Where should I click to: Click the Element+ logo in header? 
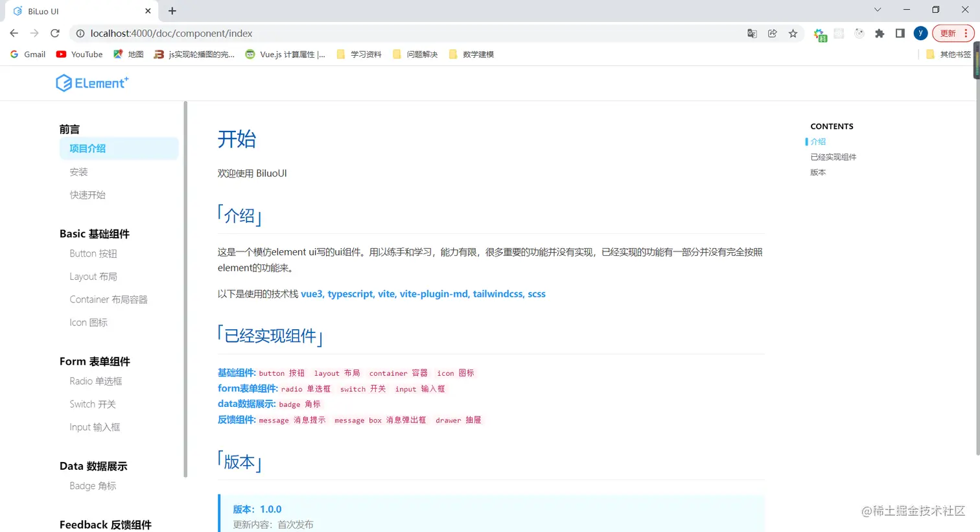92,83
